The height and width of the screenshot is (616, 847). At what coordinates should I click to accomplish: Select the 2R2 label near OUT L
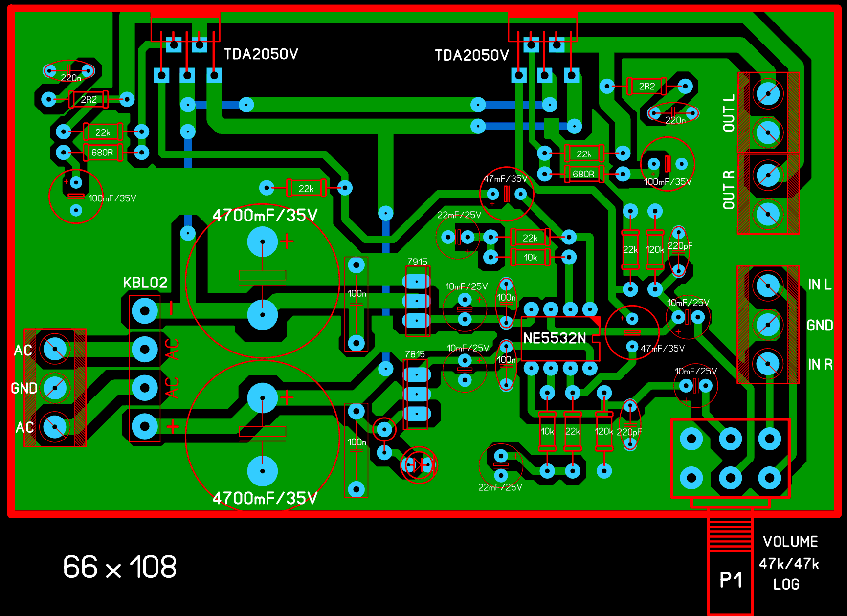click(x=647, y=87)
